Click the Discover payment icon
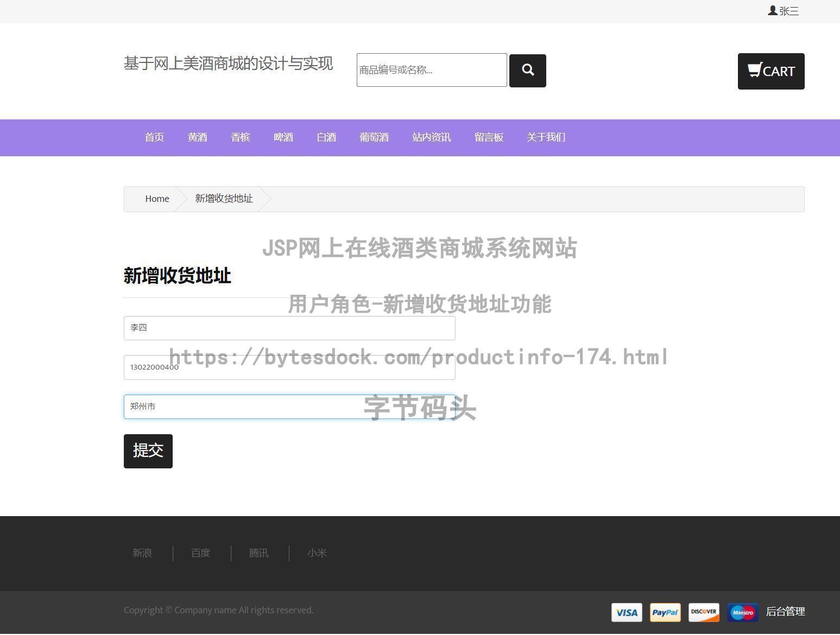The image size is (840, 635). 704,612
